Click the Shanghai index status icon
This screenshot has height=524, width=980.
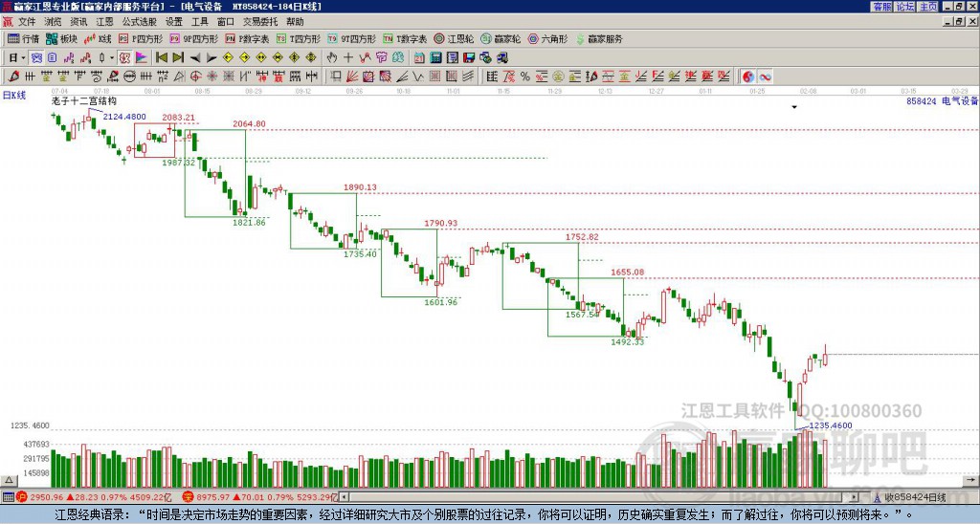pyautogui.click(x=22, y=497)
